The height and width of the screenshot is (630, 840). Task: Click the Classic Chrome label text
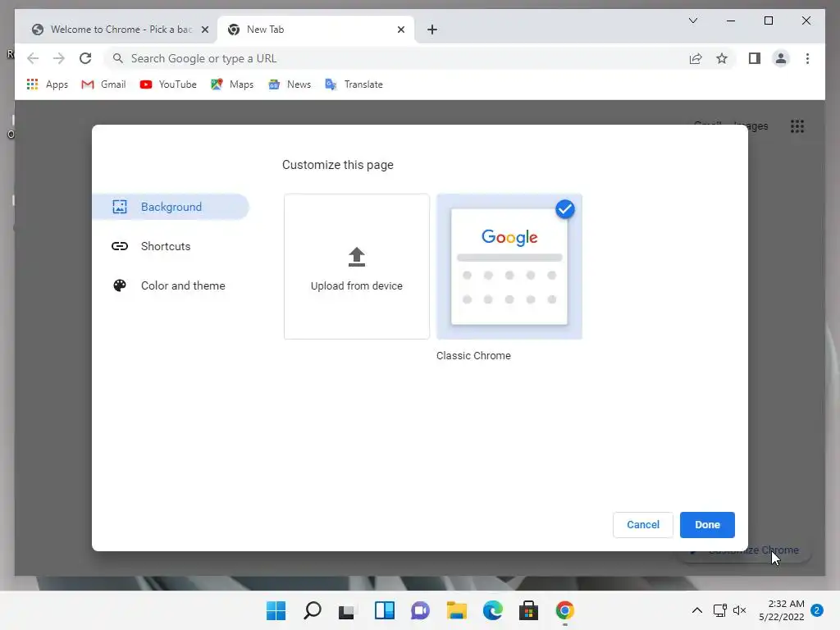473,356
